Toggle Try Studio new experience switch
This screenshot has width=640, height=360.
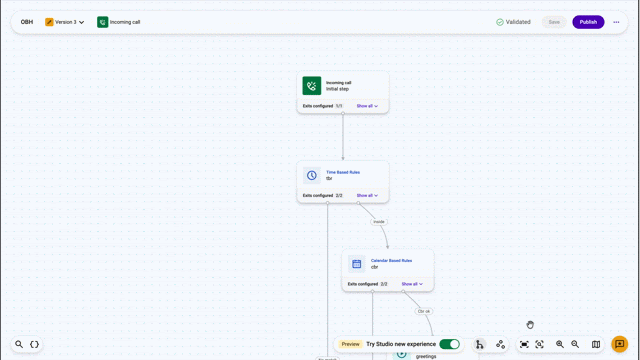pos(449,344)
